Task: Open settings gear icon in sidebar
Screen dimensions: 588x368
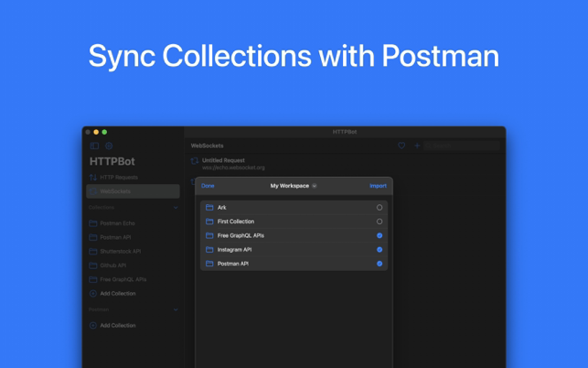Action: point(109,146)
